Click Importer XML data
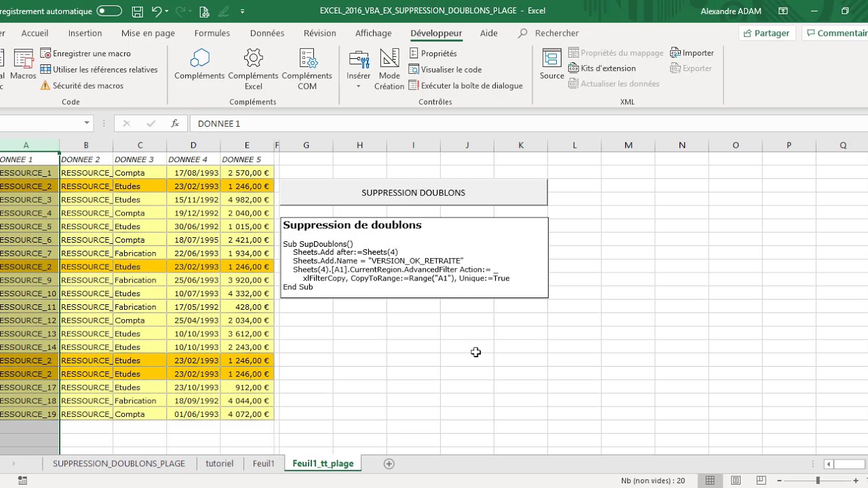This screenshot has height=488, width=868. (x=692, y=53)
